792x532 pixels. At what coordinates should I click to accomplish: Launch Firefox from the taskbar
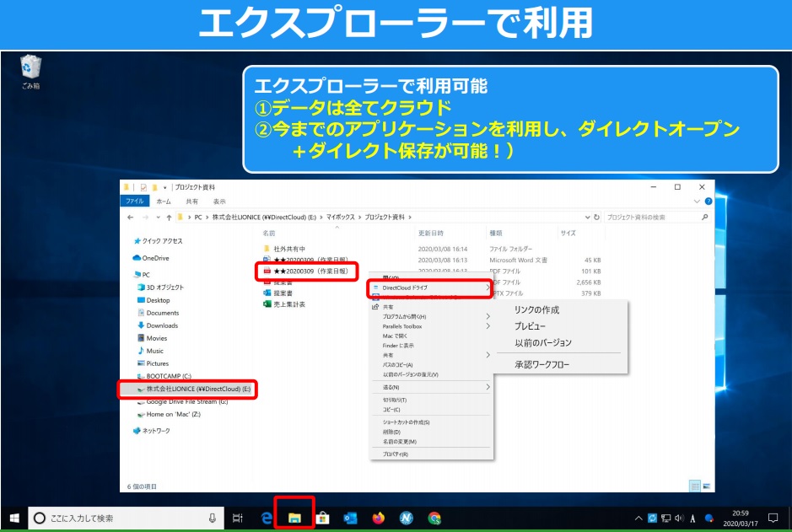pos(378,518)
